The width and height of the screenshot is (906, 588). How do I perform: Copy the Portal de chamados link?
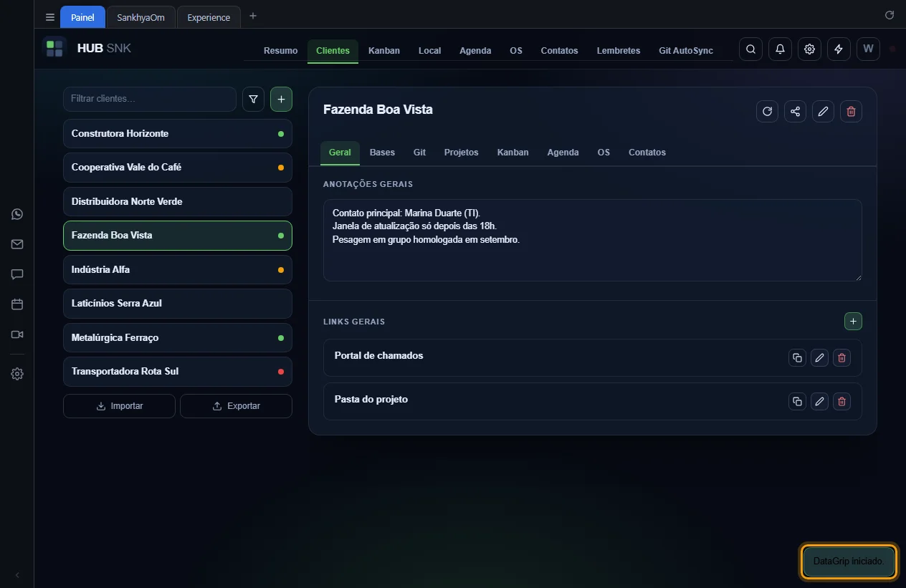(797, 358)
